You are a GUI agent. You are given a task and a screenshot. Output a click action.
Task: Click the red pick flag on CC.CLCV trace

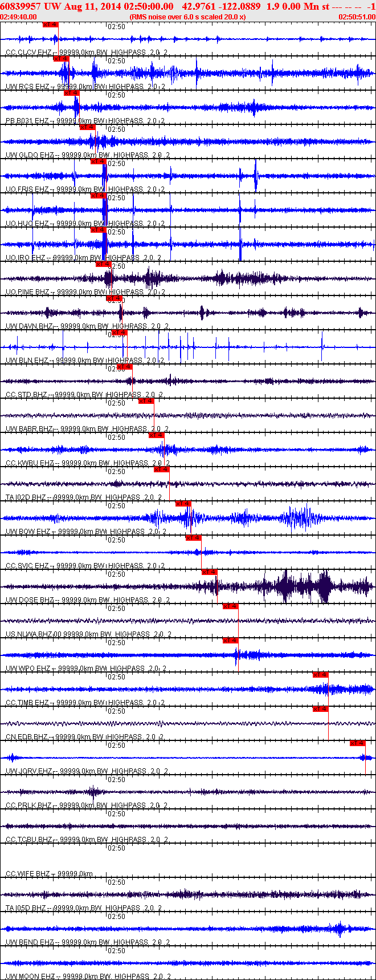50,25
